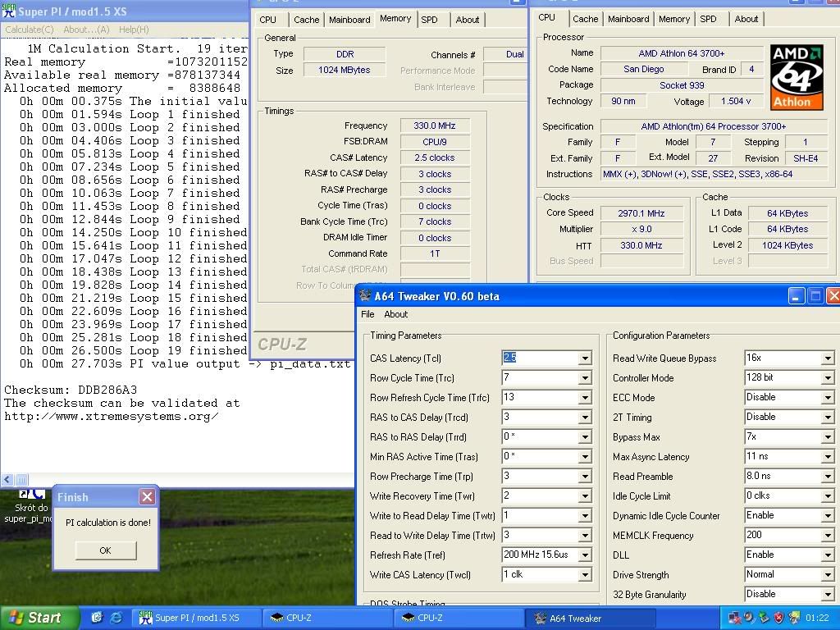Expand the Read Write Queue Bypass dropdown

click(828, 358)
